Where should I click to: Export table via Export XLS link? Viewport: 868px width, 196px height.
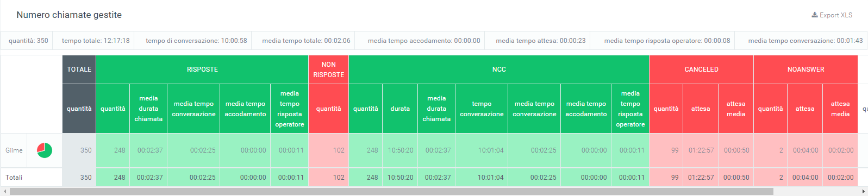pyautogui.click(x=832, y=15)
